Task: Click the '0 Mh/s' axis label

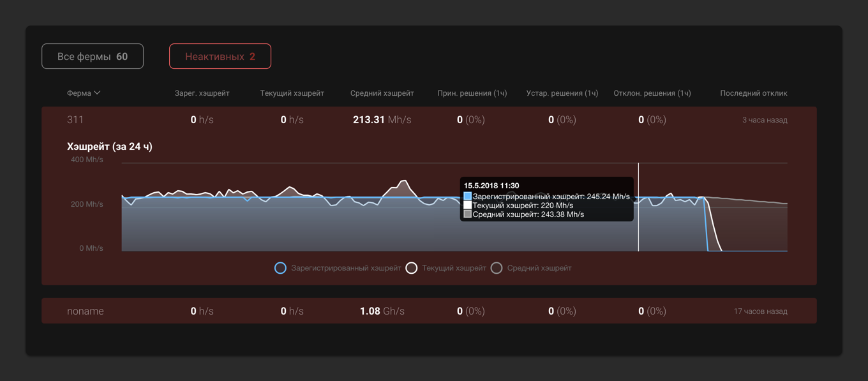Action: pos(91,248)
